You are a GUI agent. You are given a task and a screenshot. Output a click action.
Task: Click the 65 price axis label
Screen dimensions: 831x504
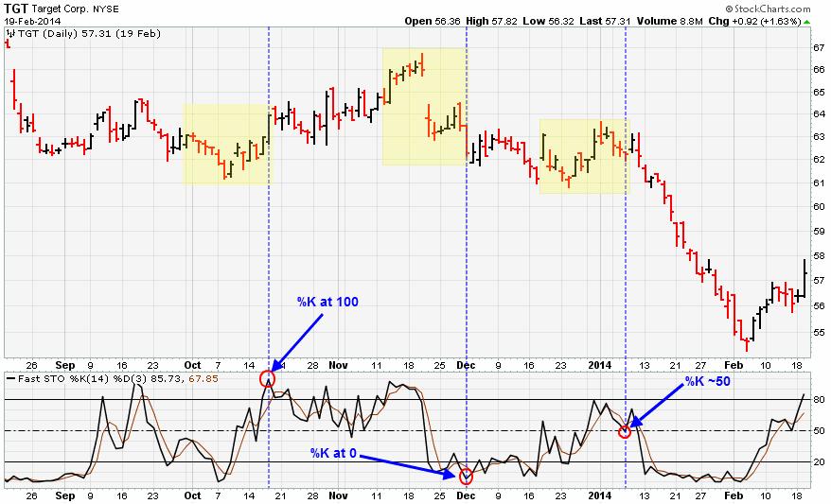(819, 92)
